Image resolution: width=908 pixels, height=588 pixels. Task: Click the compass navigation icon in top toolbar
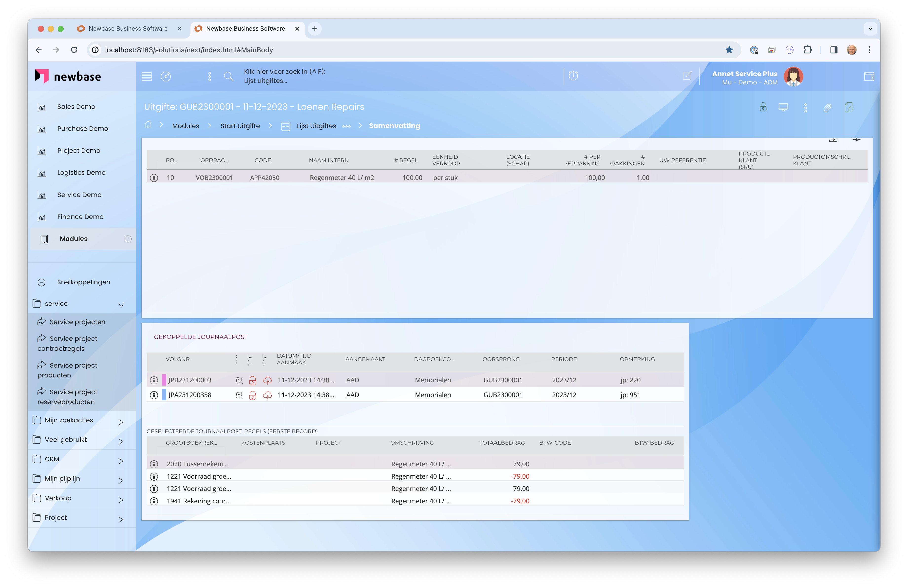(166, 76)
